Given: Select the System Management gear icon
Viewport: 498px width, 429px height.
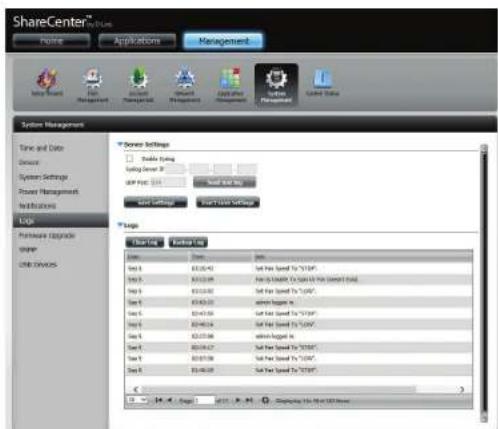Looking at the screenshot, I should (276, 85).
